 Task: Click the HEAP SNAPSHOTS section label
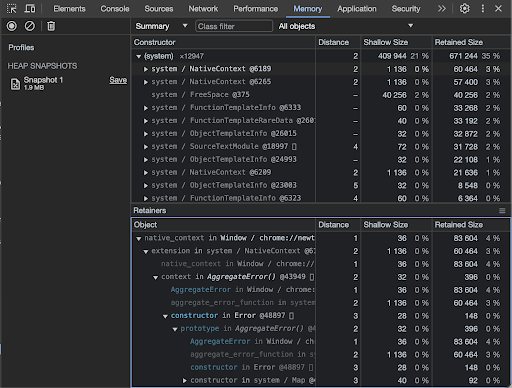coord(42,66)
